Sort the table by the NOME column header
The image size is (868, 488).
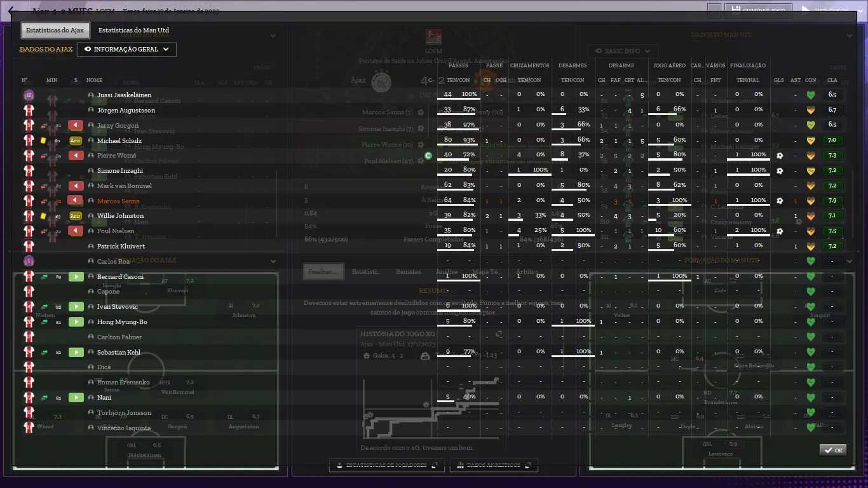[94, 81]
